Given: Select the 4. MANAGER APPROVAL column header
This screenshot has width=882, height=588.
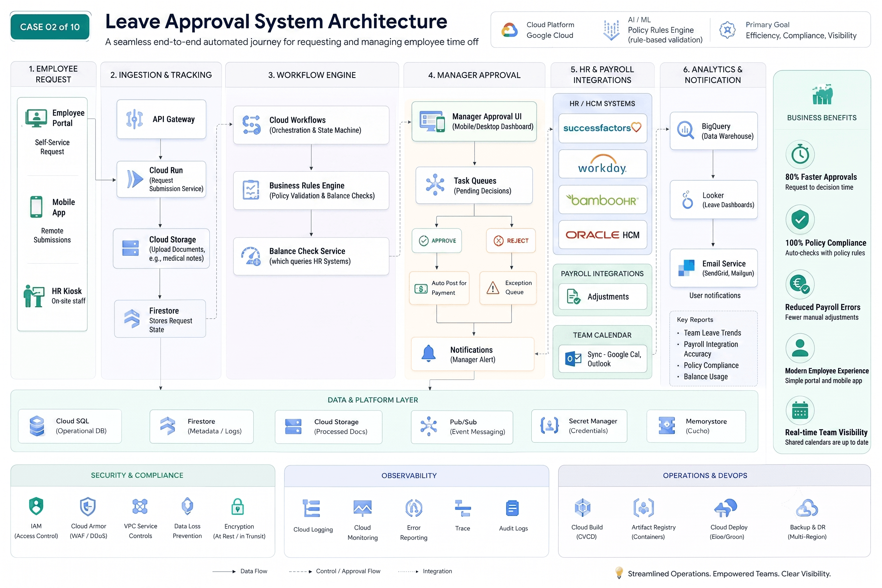Looking at the screenshot, I should 474,75.
